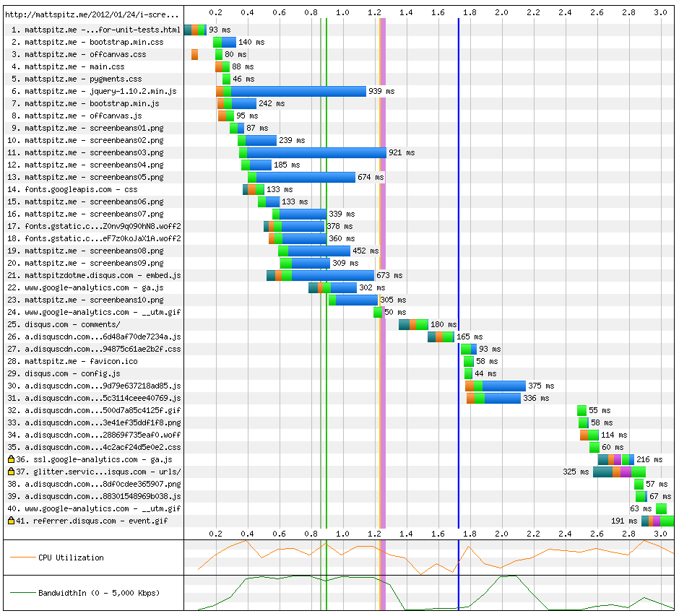Click the 375 ms bar on row 30
Screen dimensions: 679x616
(503, 386)
